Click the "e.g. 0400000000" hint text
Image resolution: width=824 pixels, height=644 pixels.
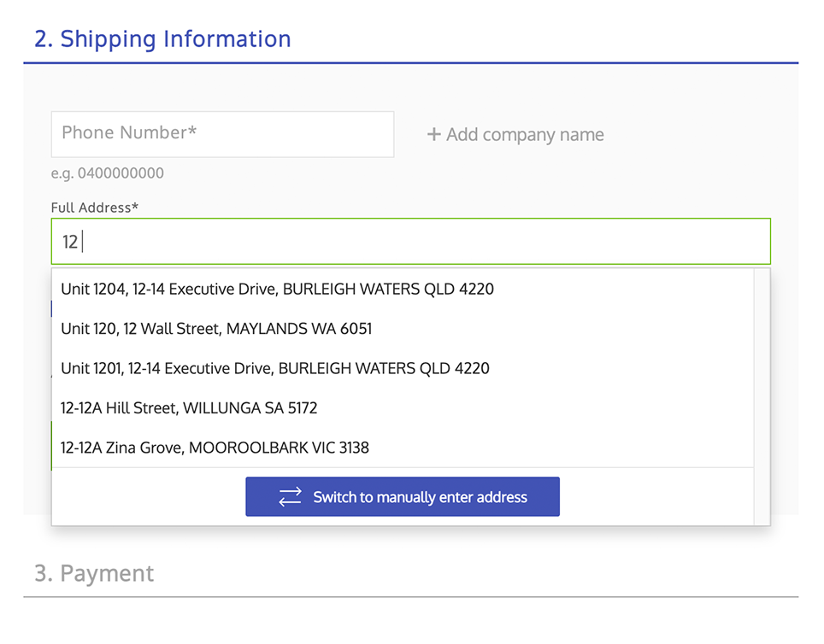tap(108, 173)
